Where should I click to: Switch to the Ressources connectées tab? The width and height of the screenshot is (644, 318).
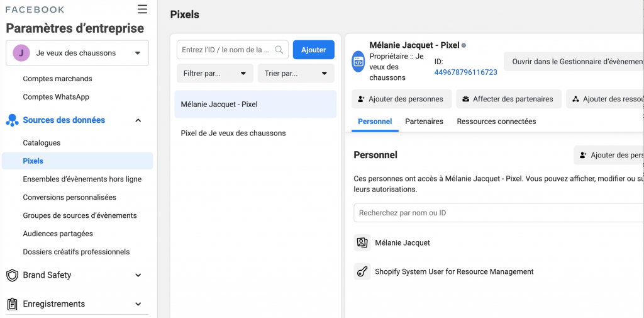496,122
